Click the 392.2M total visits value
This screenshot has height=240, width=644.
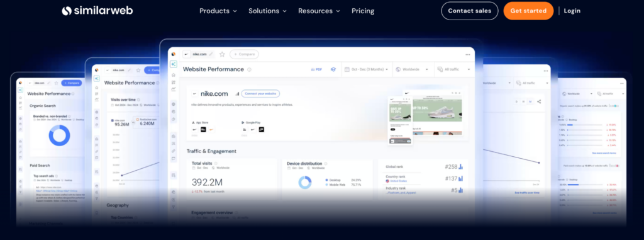tap(207, 182)
